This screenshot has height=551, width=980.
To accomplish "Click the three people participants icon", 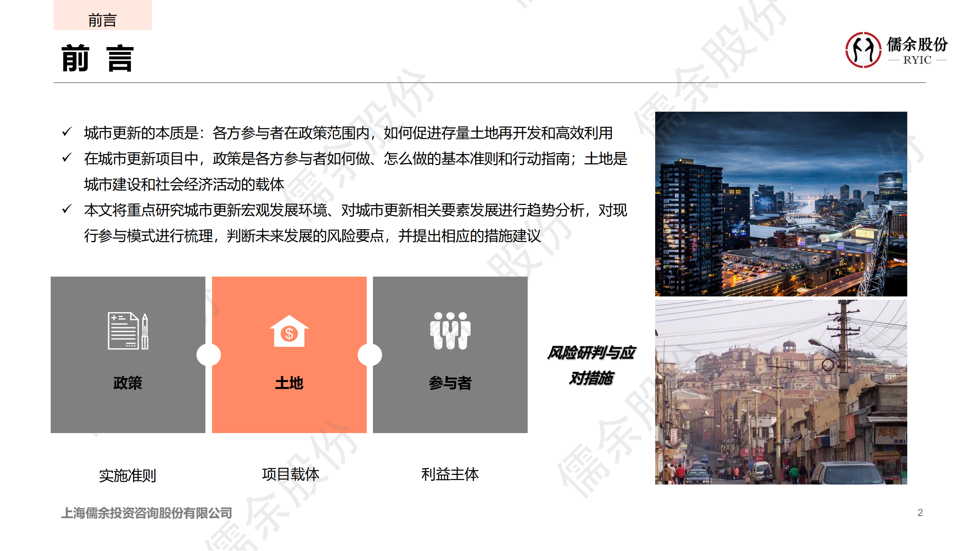I will click(x=450, y=331).
